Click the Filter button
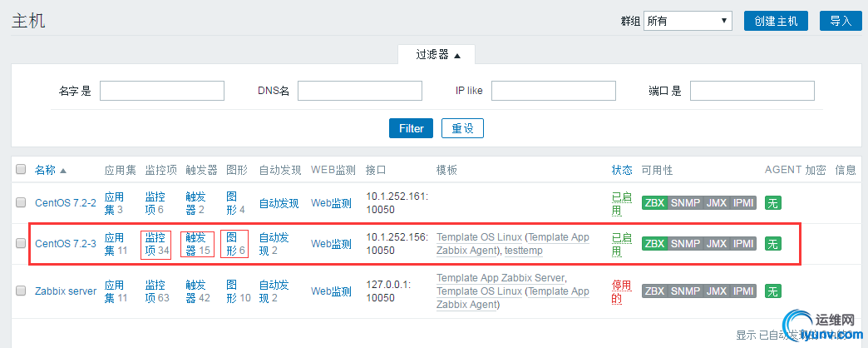The height and width of the screenshot is (348, 868). (411, 128)
